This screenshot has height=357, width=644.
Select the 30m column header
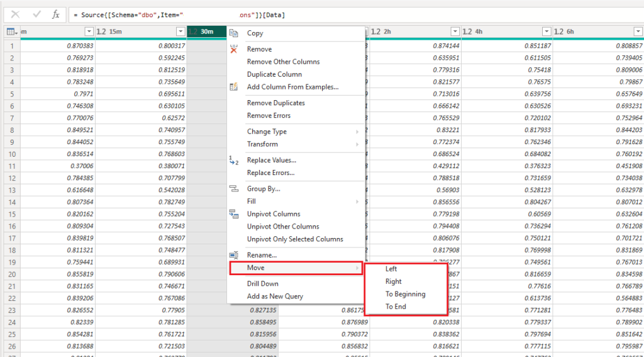(x=206, y=31)
